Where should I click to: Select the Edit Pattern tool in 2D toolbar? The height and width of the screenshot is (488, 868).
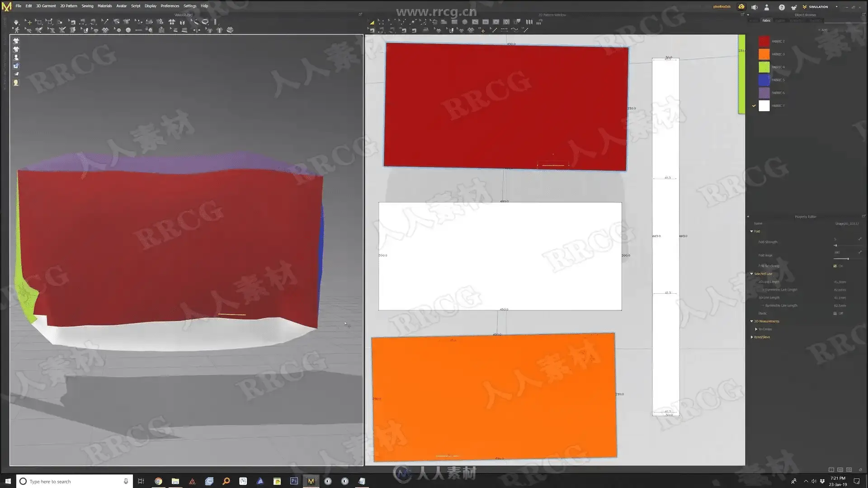pos(381,22)
